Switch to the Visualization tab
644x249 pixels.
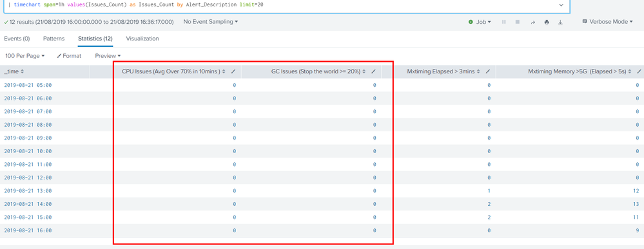click(x=142, y=39)
